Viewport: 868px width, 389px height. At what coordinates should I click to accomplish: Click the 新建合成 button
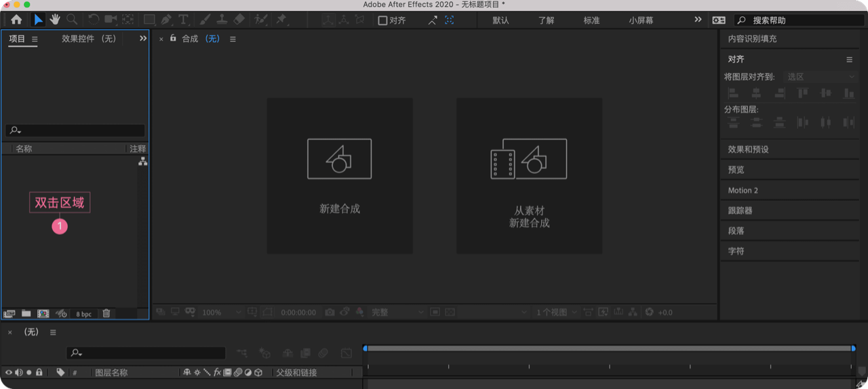[x=340, y=176]
